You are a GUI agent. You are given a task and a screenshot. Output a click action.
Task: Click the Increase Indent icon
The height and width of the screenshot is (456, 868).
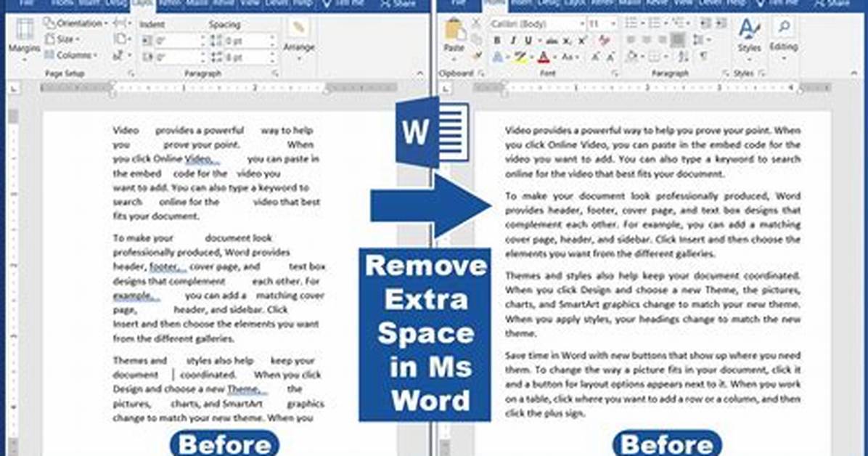[x=721, y=23]
